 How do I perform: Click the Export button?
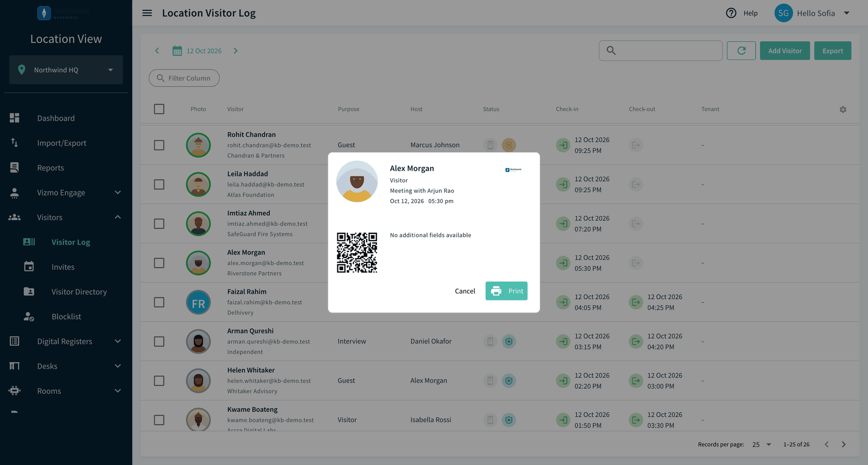pyautogui.click(x=833, y=50)
